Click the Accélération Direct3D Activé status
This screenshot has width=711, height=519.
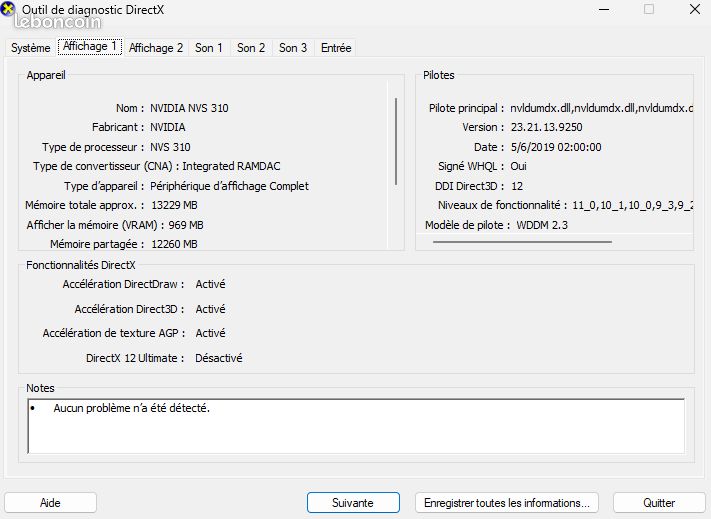point(210,309)
